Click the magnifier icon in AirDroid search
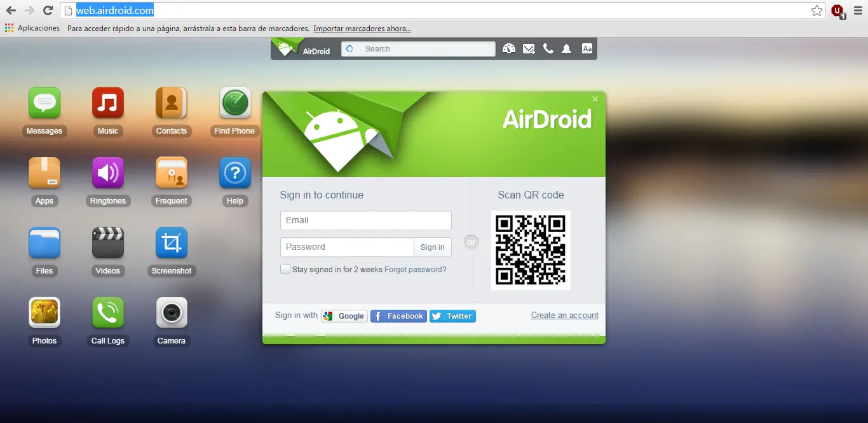 click(x=349, y=49)
